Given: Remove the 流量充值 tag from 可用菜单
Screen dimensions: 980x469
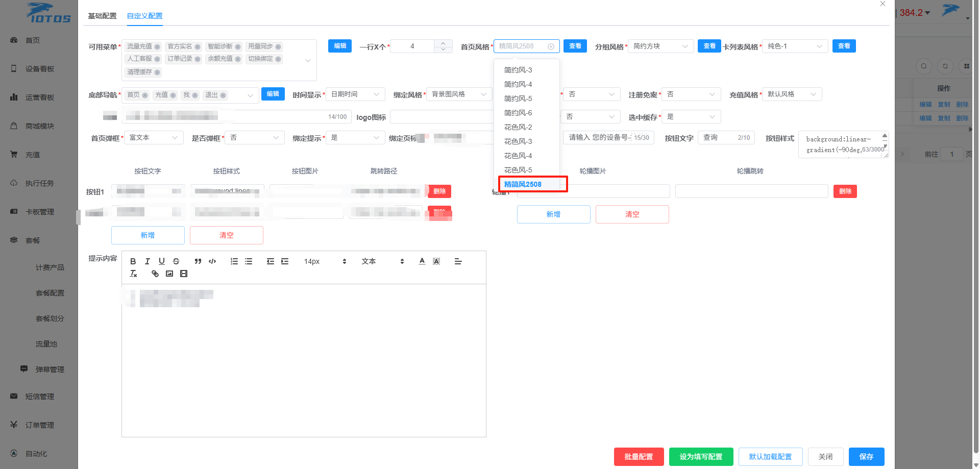Looking at the screenshot, I should tap(157, 47).
